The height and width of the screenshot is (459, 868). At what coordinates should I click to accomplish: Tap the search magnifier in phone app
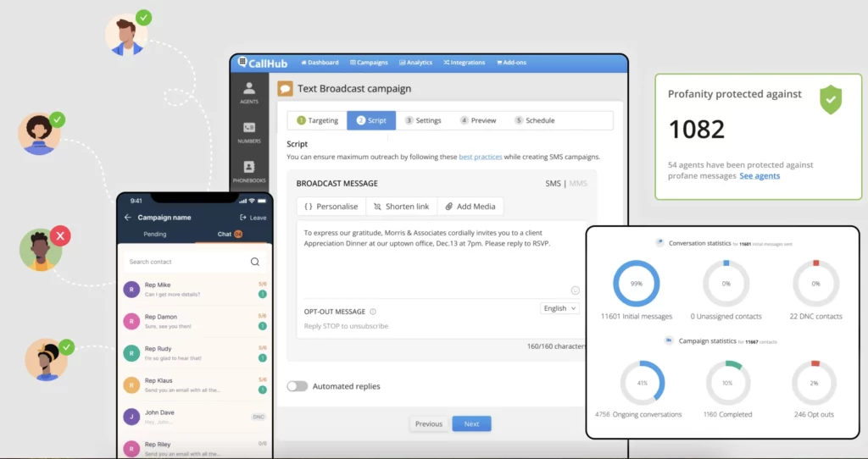[x=254, y=262]
